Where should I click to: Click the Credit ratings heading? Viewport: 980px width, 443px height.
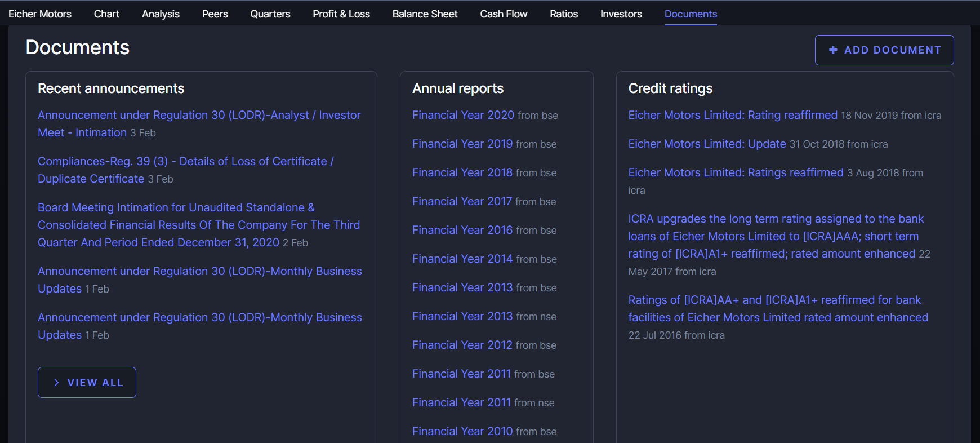click(670, 88)
